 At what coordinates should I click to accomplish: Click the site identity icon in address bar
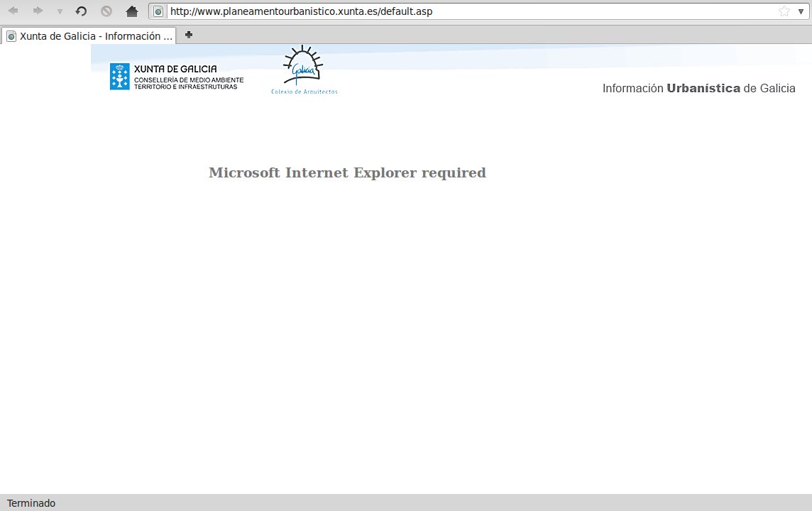pos(158,11)
